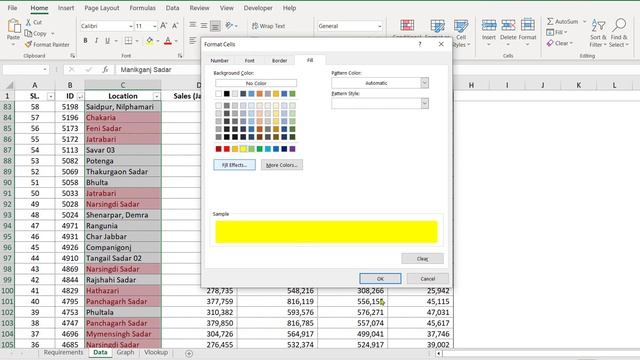Open the font size dropdown
Viewport: 640px width, 360px height.
pyautogui.click(x=155, y=26)
